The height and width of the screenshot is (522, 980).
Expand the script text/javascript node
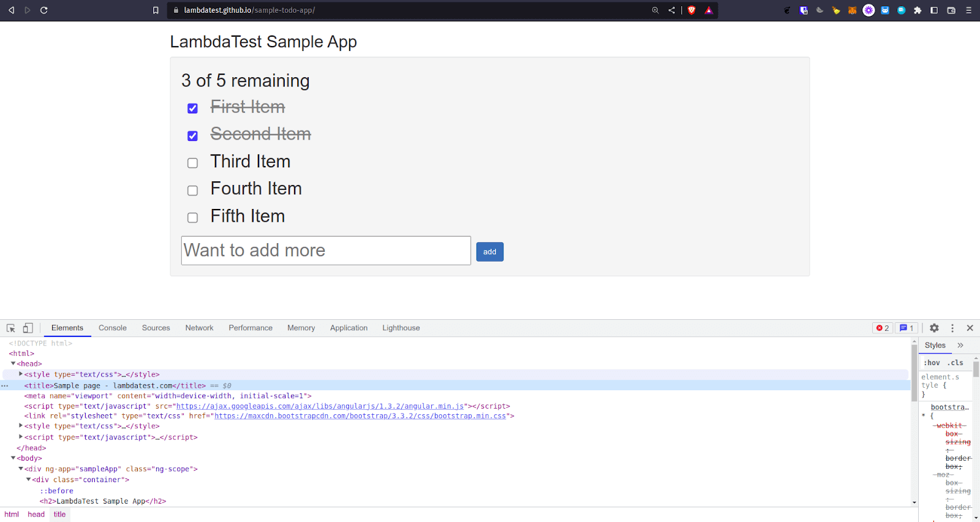(x=21, y=437)
